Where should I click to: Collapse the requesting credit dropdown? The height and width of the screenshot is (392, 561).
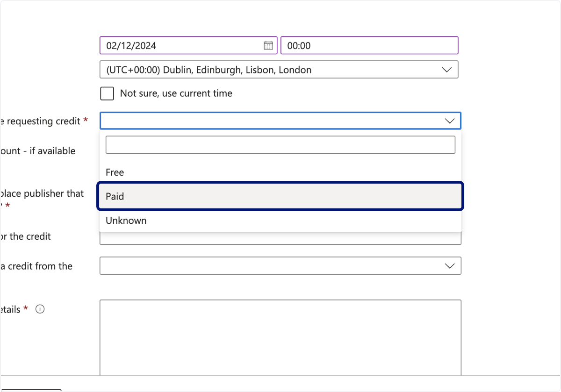point(280,121)
